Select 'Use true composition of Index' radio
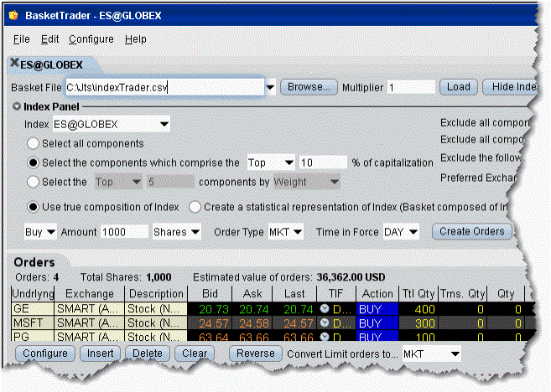551x392 pixels. click(x=34, y=207)
